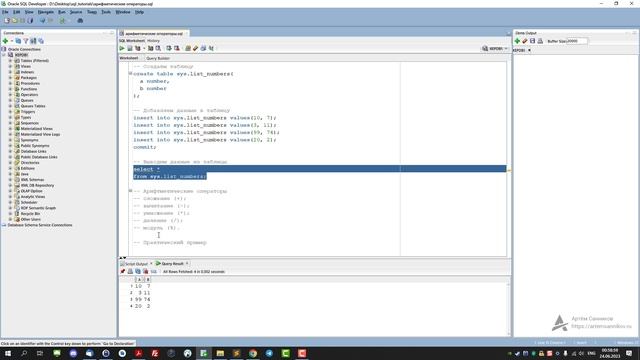This screenshot has height=360, width=640.
Task: Open the View menu
Action: [x=29, y=12]
